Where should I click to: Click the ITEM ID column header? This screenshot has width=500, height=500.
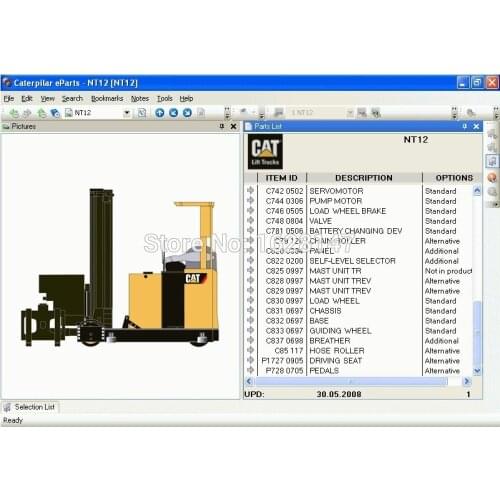pyautogui.click(x=282, y=178)
